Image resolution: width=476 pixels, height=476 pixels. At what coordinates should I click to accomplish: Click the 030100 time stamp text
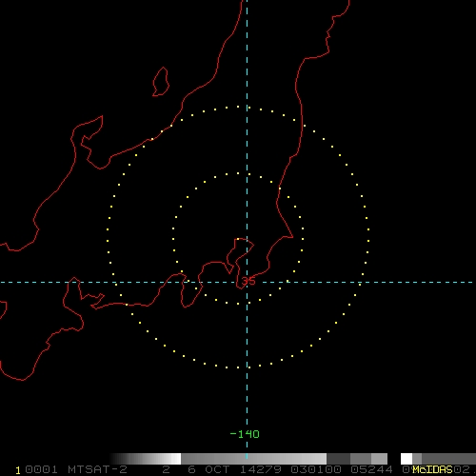tap(316, 469)
